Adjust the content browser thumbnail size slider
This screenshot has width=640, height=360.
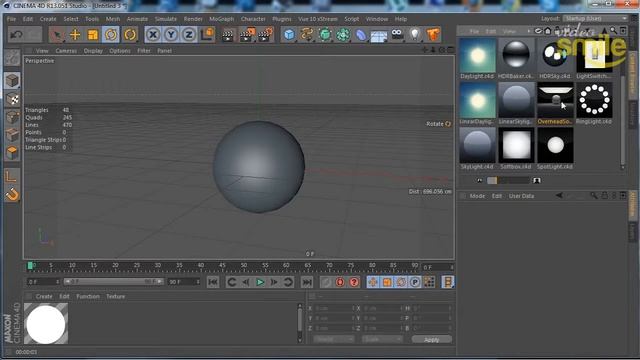click(508, 180)
